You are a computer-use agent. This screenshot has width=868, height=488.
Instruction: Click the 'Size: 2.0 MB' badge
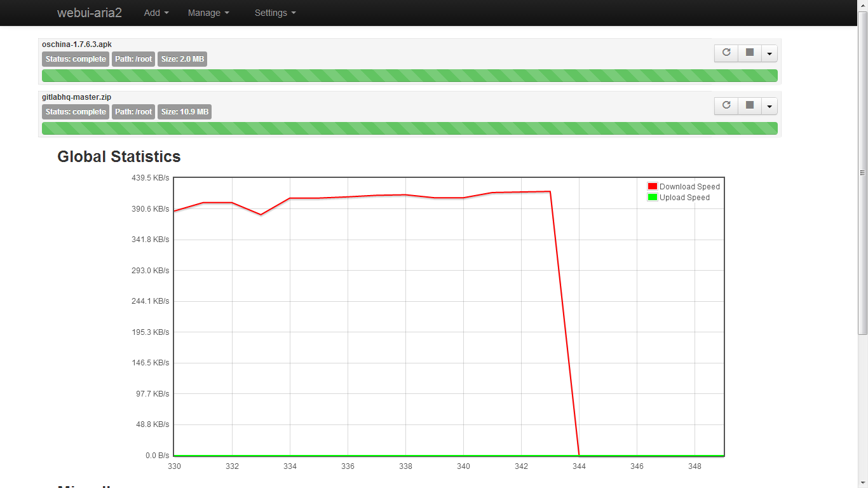click(x=182, y=59)
